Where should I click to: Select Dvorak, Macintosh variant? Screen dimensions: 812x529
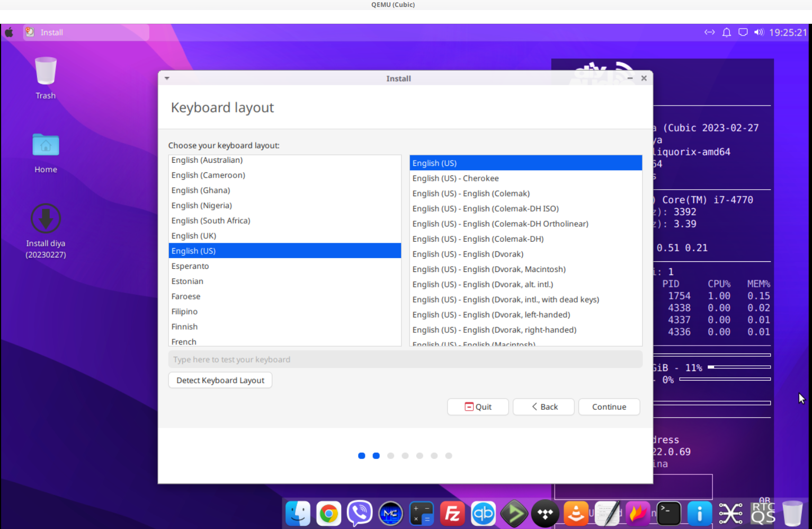526,269
